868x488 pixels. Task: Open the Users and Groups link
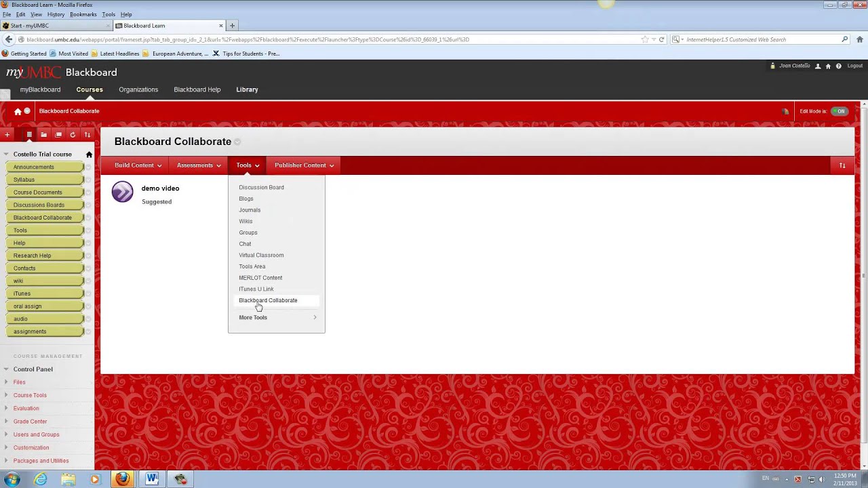click(36, 434)
